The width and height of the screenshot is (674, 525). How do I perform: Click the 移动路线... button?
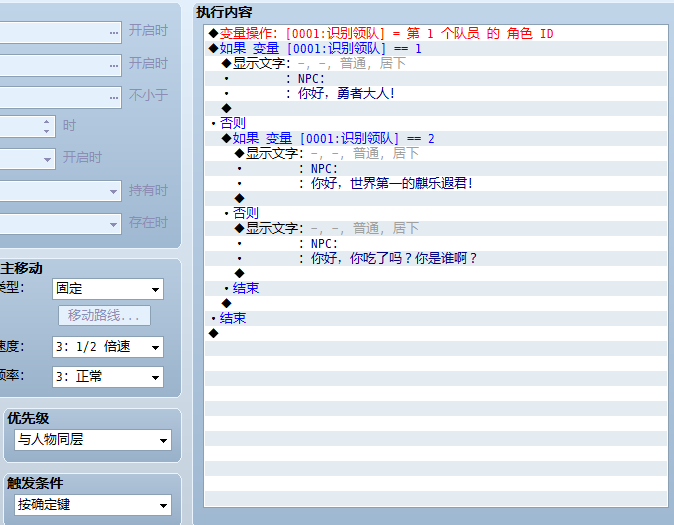click(104, 316)
